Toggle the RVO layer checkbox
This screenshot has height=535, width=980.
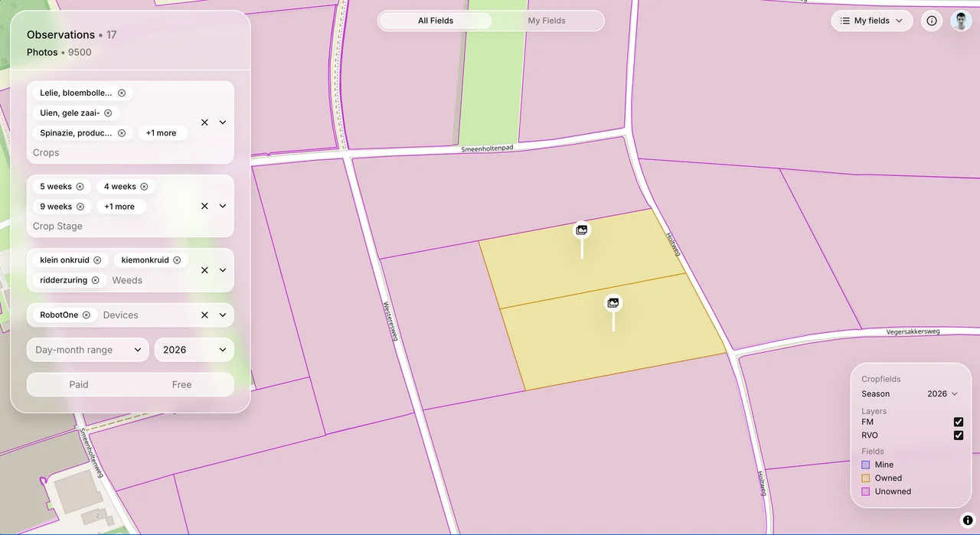(x=959, y=436)
